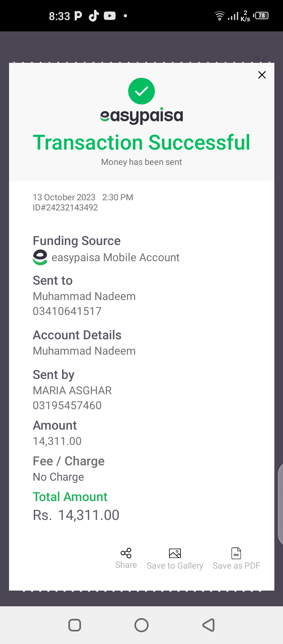Tap sender phone number 03195457460

pyautogui.click(x=67, y=406)
